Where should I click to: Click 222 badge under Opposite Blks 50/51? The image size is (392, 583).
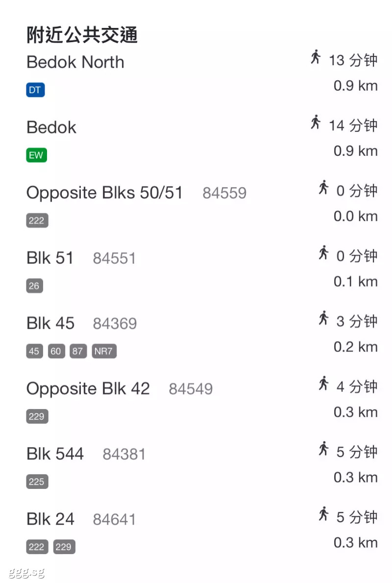click(37, 220)
